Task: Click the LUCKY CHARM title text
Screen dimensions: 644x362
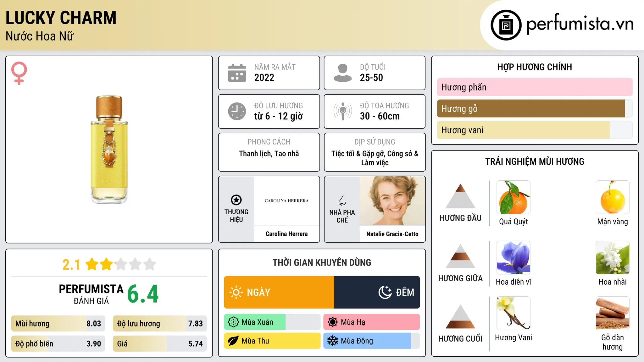Action: click(61, 18)
